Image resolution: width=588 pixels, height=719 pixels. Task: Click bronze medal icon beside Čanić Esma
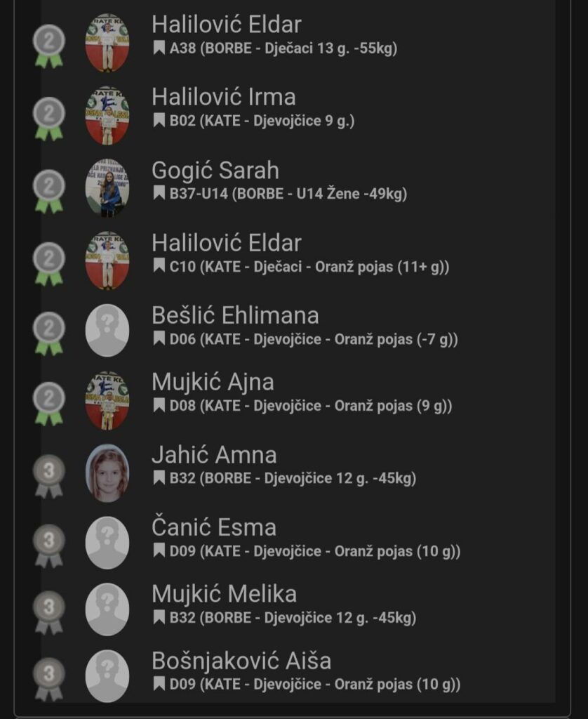pyautogui.click(x=48, y=546)
